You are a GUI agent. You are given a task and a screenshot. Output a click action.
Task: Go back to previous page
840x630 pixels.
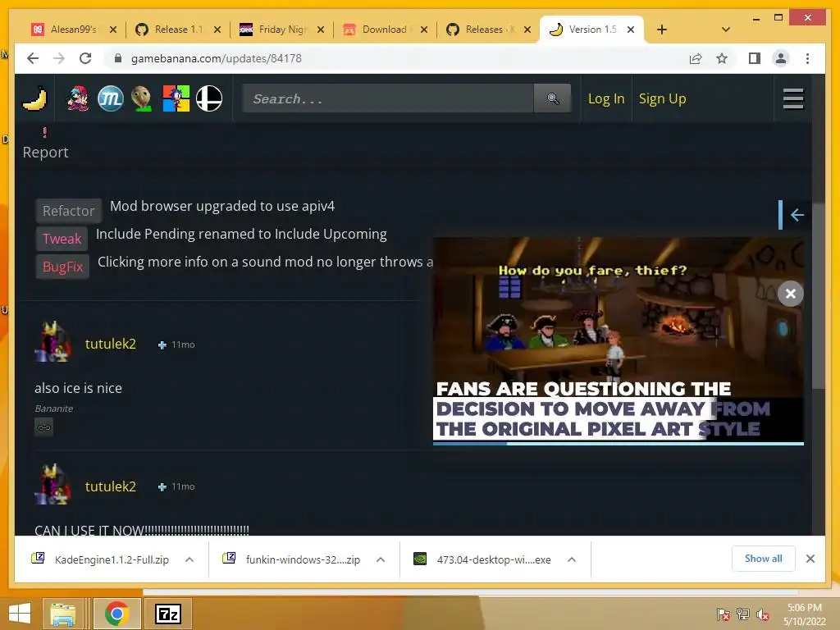[33, 58]
